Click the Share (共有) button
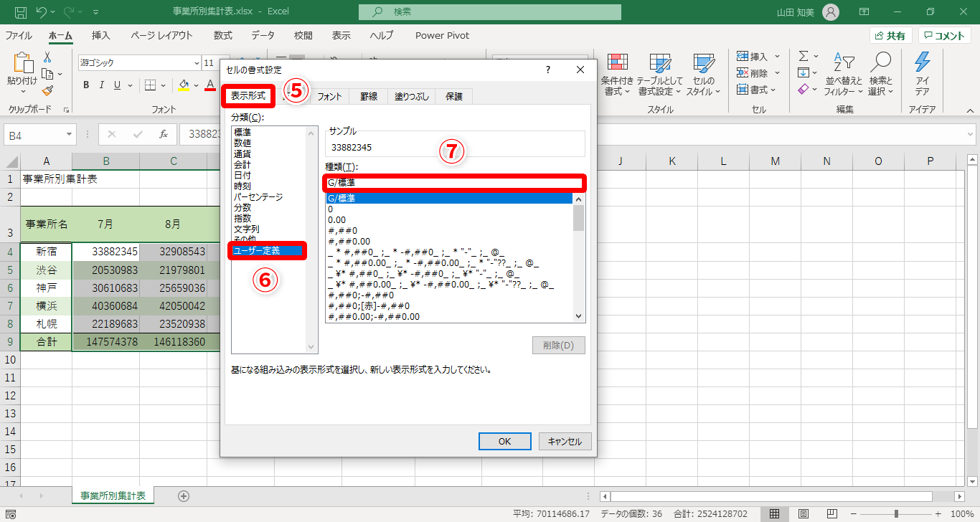 [890, 36]
